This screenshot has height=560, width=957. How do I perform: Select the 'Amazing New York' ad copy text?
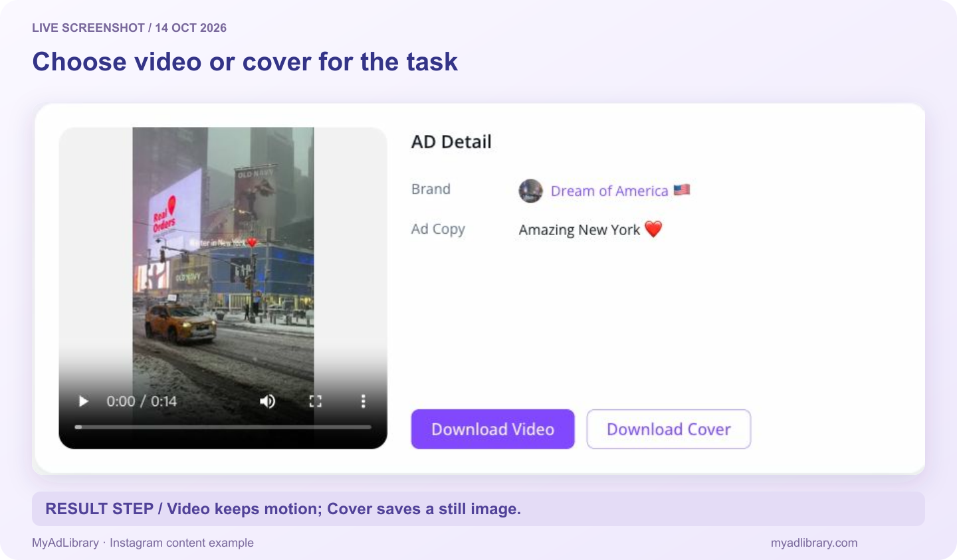tap(579, 230)
